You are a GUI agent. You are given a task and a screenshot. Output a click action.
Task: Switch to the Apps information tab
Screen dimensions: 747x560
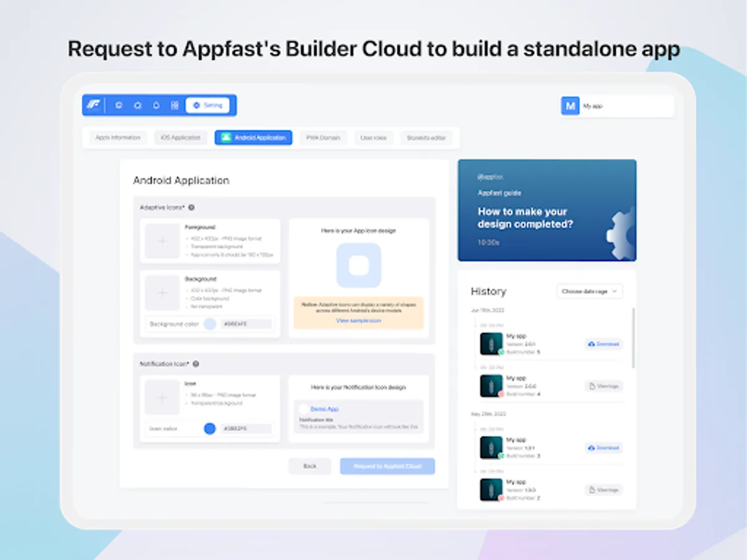118,138
